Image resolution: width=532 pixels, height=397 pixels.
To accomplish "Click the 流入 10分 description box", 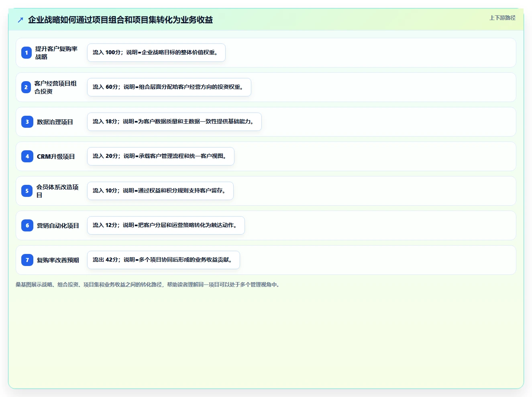I will click(160, 191).
